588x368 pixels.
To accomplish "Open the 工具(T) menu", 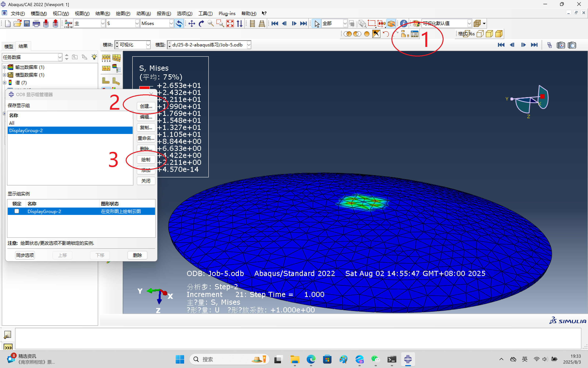I will [205, 13].
